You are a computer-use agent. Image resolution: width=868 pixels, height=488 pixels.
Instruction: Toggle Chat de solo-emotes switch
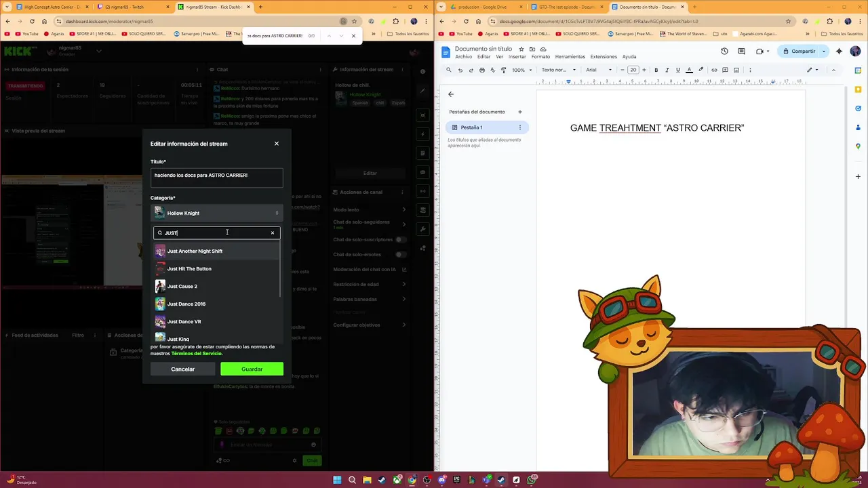click(x=401, y=254)
